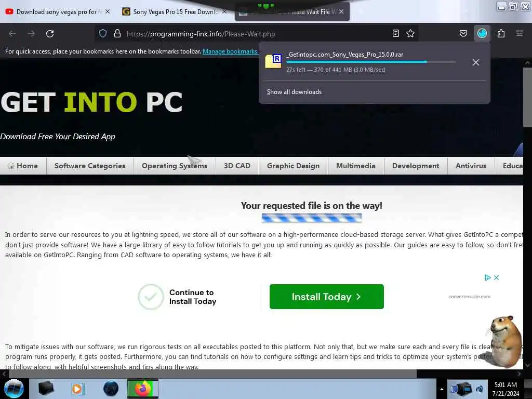Open Operating Systems menu
Viewport: 532px width, 399px height.
175,166
